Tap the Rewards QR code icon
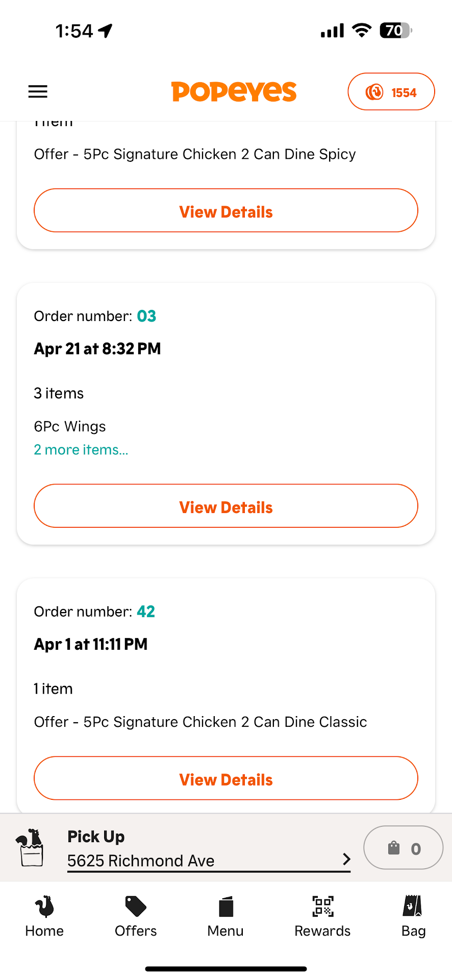This screenshot has width=452, height=980. [x=322, y=906]
